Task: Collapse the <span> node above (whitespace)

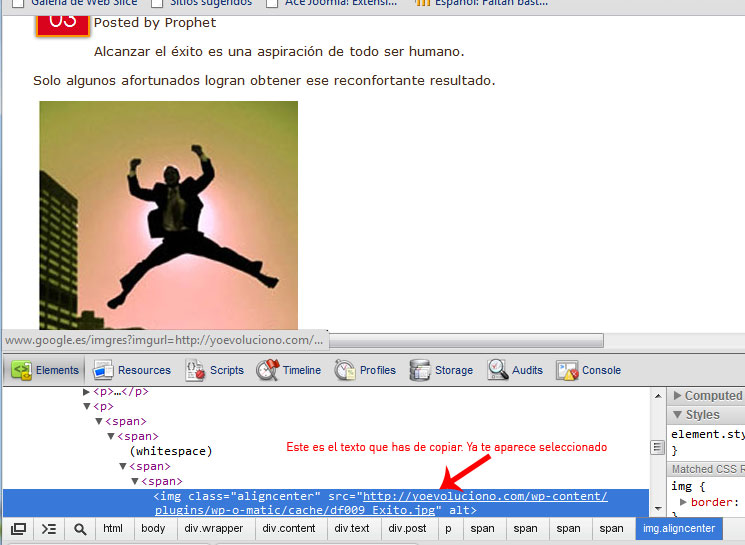Action: 111,436
